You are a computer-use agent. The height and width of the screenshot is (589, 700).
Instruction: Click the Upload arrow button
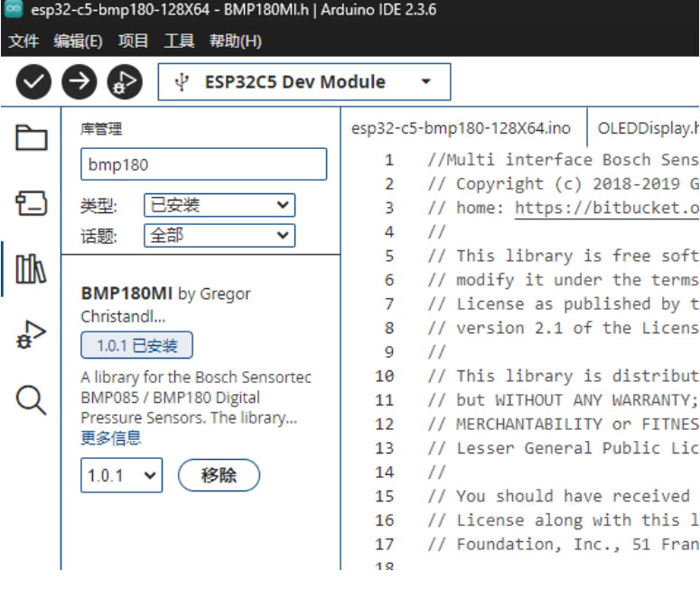[x=79, y=82]
